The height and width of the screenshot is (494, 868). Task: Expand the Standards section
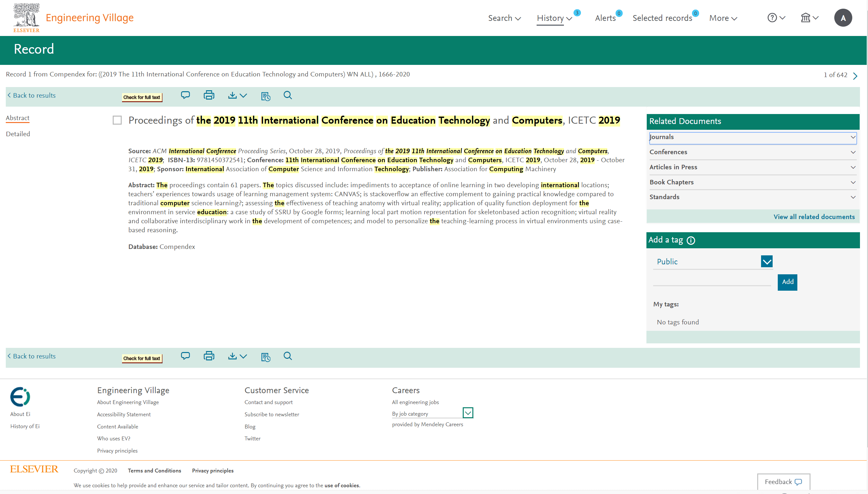tap(752, 197)
